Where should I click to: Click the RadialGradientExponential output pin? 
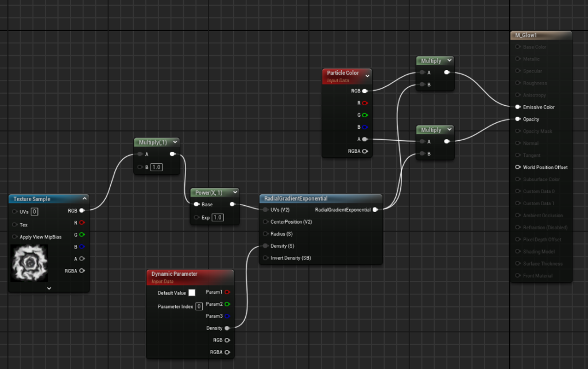click(x=375, y=210)
